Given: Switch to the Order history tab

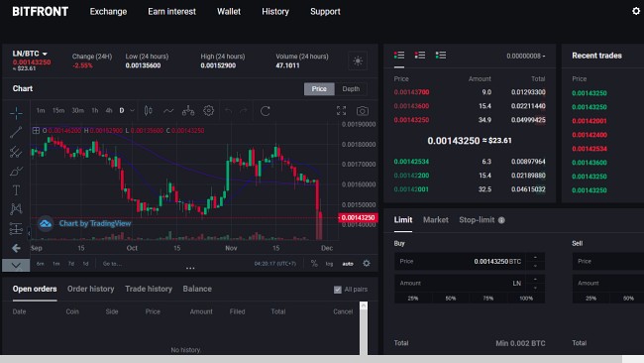Looking at the screenshot, I should 91,289.
